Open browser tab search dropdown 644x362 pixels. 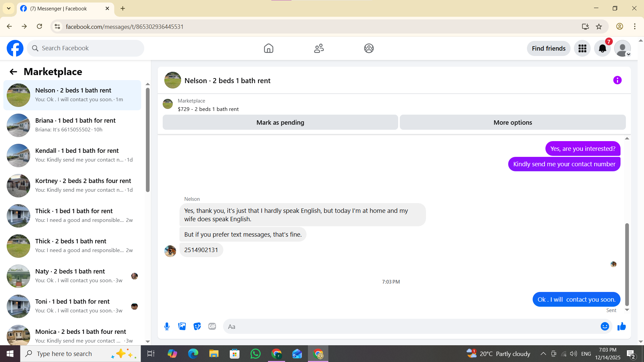tap(9, 8)
